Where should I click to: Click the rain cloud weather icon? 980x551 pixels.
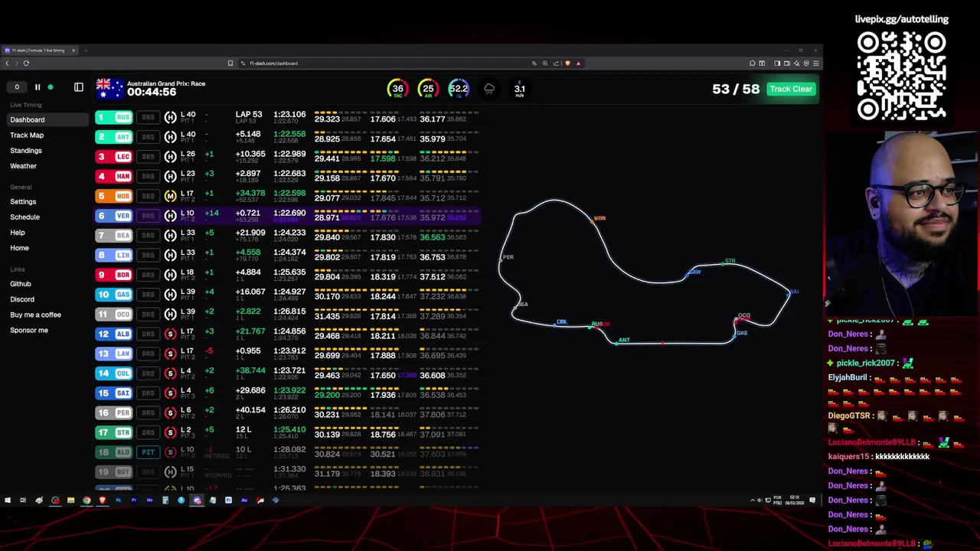click(x=489, y=89)
